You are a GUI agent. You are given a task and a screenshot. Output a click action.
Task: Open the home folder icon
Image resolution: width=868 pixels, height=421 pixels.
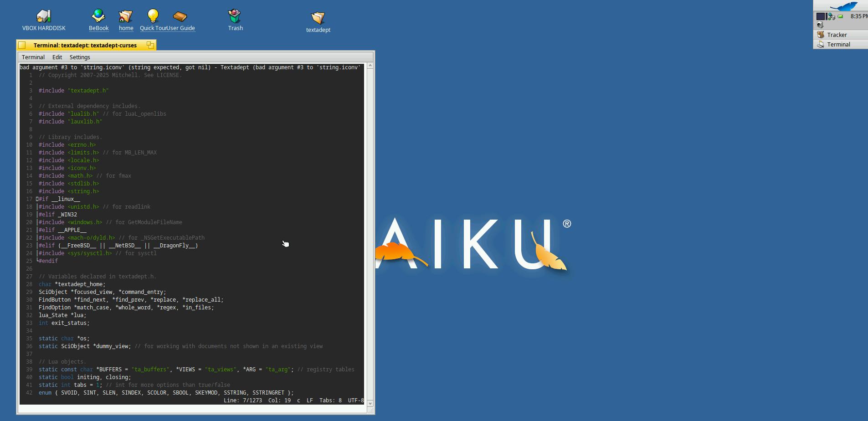coord(126,17)
